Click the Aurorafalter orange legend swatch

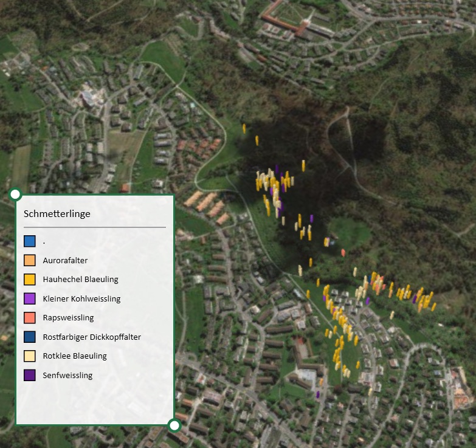click(29, 260)
